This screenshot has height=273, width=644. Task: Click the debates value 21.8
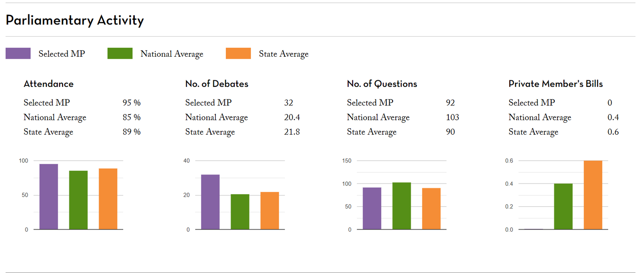click(292, 131)
